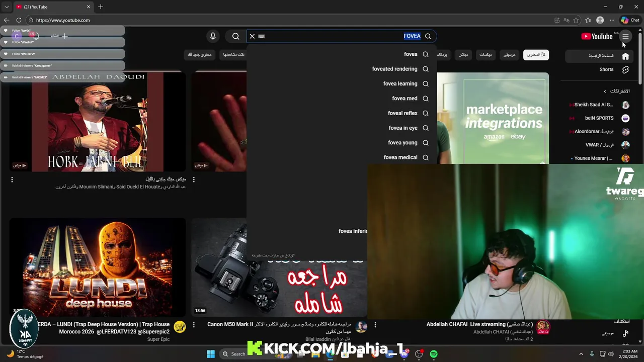Open more options for LUNDI video
This screenshot has height=362, width=644.
pos(194,325)
